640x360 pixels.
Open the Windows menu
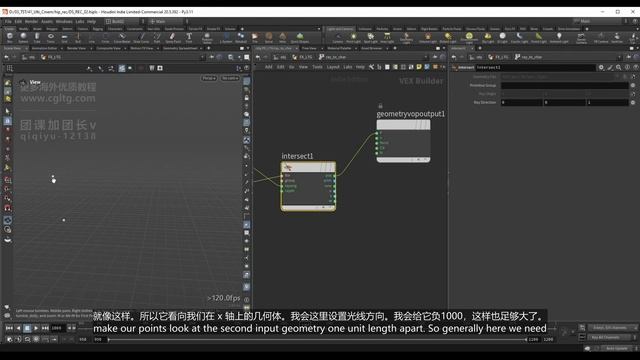[64, 21]
